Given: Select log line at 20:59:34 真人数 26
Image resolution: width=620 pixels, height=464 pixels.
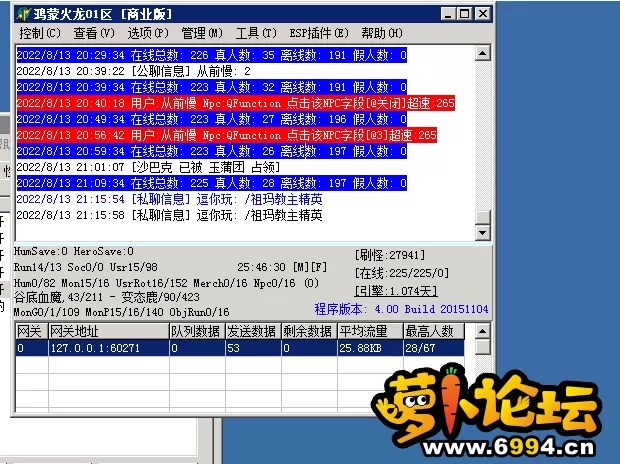Looking at the screenshot, I should [212, 151].
